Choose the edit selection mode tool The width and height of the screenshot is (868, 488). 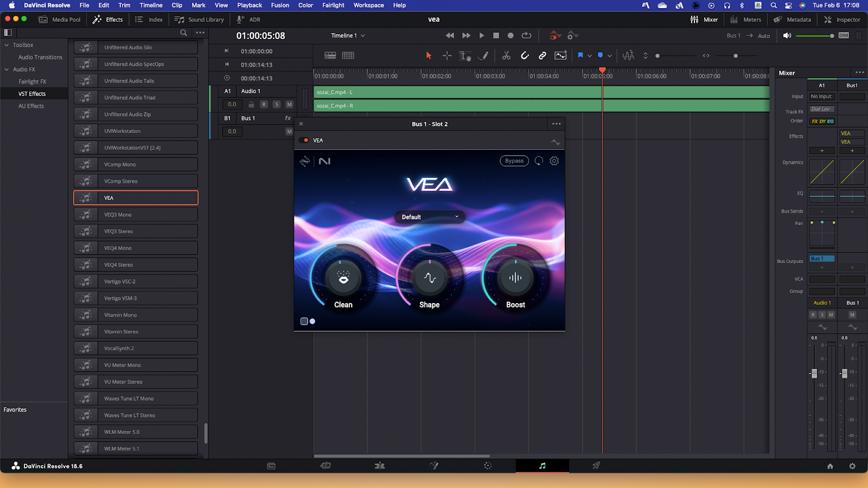tap(465, 55)
